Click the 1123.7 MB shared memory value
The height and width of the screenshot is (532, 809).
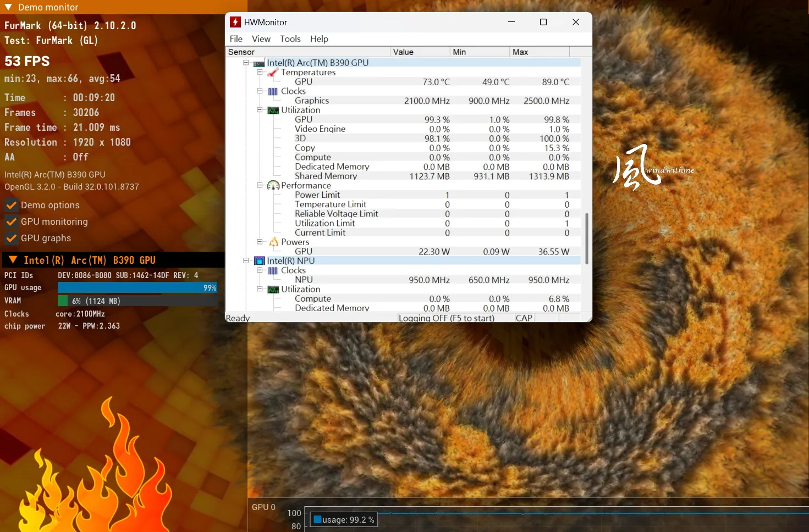(x=430, y=176)
